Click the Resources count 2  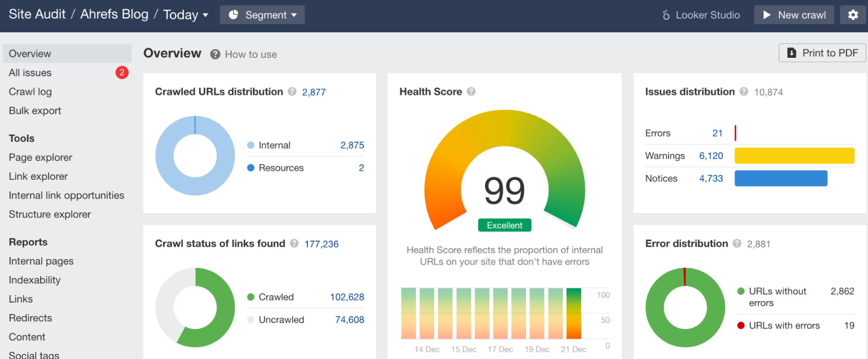point(361,168)
